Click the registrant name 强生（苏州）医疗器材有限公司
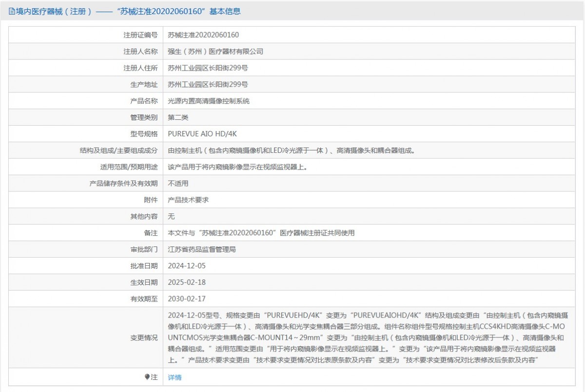This screenshot has height=392, width=585. pyautogui.click(x=215, y=52)
